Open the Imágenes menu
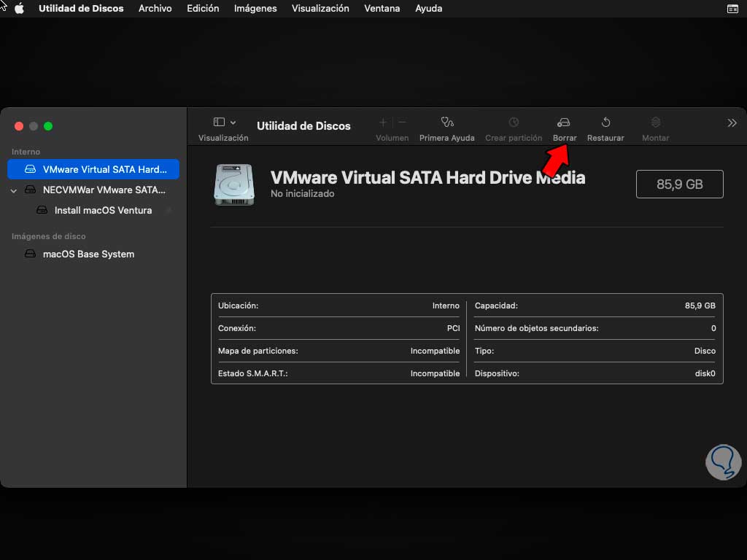Viewport: 747px width, 560px height. pos(255,9)
